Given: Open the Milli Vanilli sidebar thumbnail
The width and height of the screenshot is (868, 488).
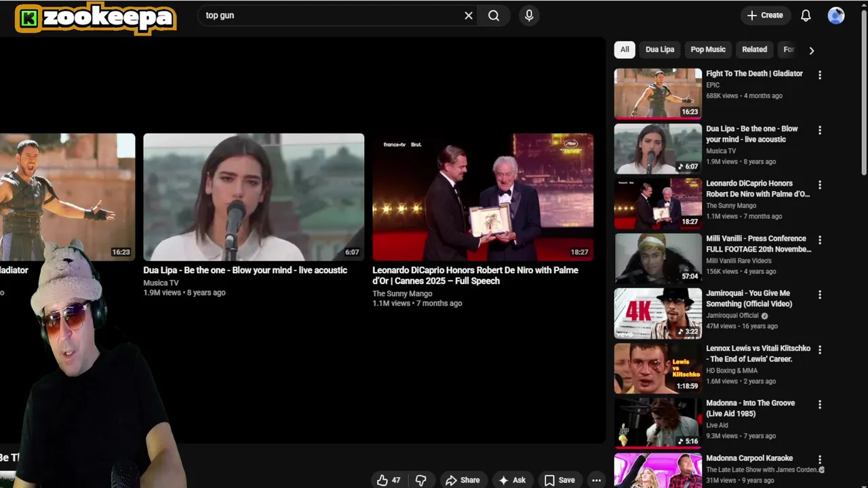Looking at the screenshot, I should coord(658,258).
